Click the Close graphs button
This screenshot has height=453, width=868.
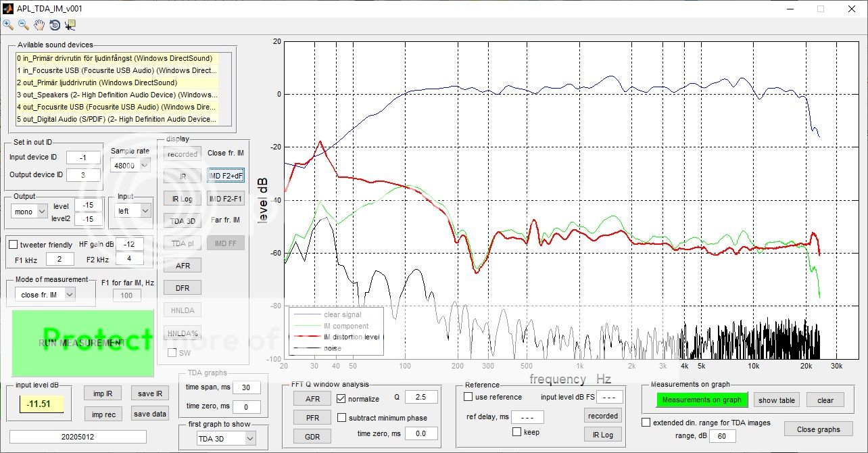[819, 429]
